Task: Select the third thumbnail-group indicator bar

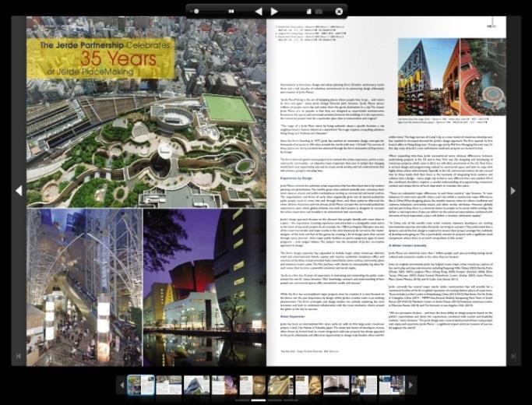Action: (274, 400)
